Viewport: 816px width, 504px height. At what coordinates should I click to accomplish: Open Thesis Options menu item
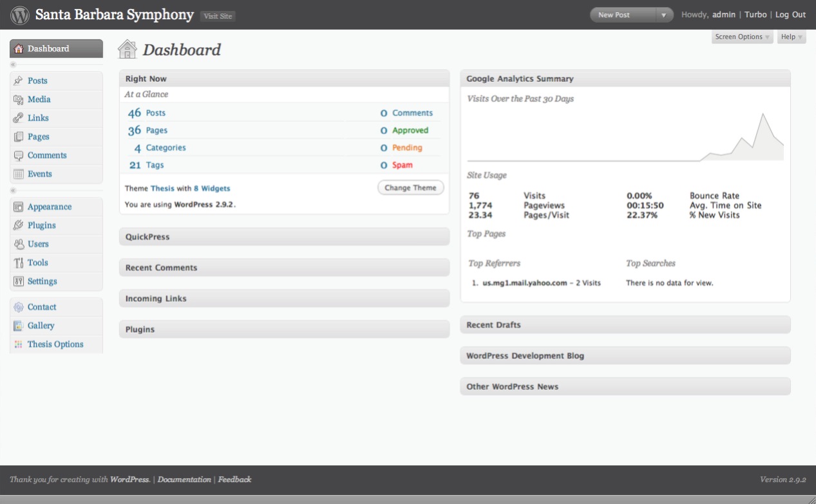pos(55,345)
